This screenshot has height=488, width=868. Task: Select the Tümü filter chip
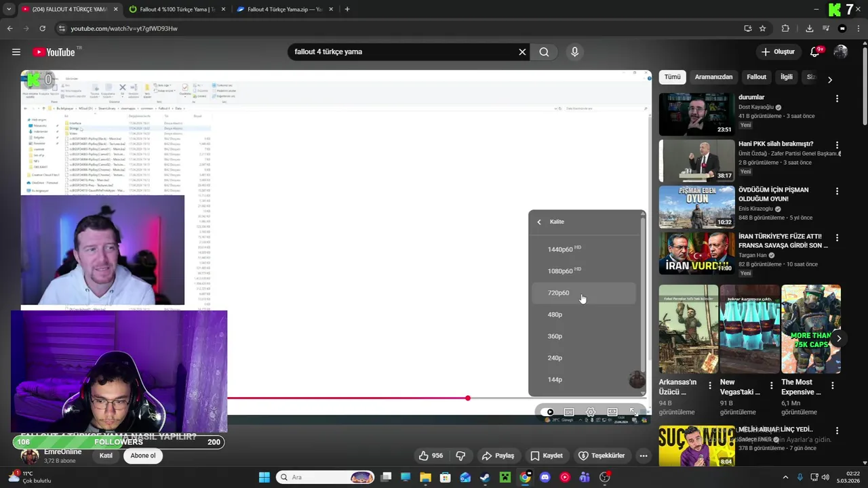point(672,77)
